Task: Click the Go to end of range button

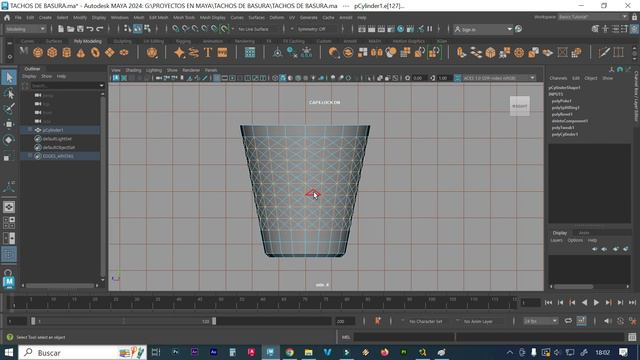Action: [632, 302]
